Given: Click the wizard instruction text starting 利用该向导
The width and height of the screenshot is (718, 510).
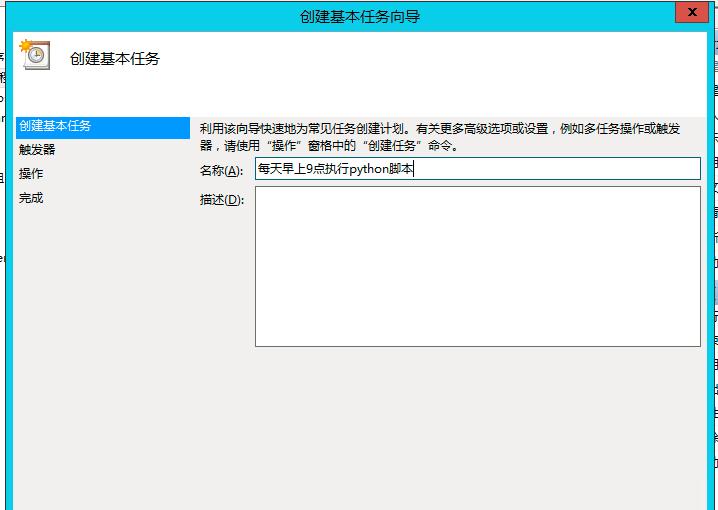Looking at the screenshot, I should pyautogui.click(x=440, y=137).
